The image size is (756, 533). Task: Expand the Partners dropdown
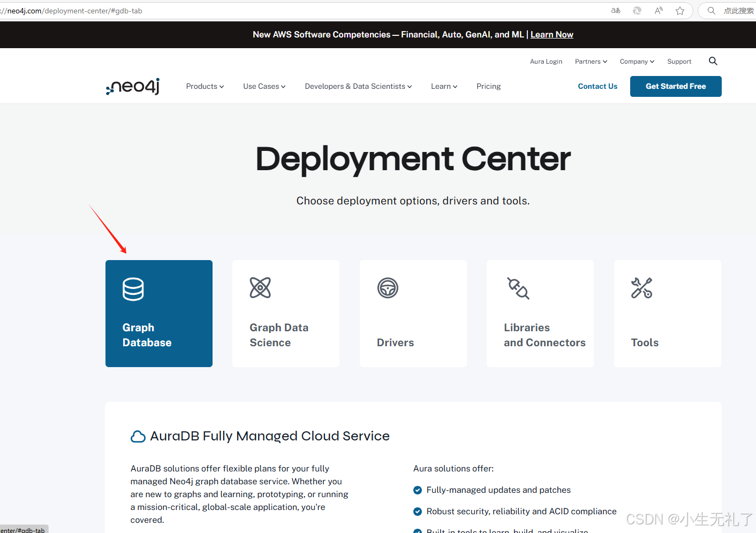click(591, 62)
